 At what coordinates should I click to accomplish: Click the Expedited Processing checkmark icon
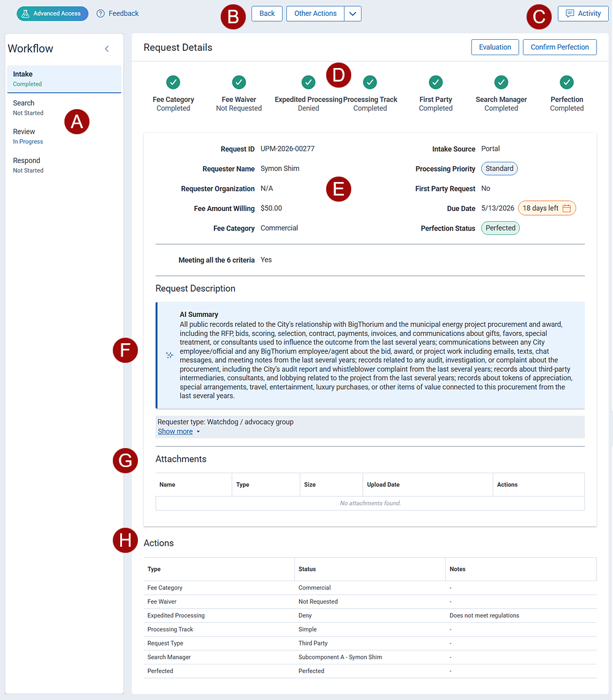tap(308, 82)
